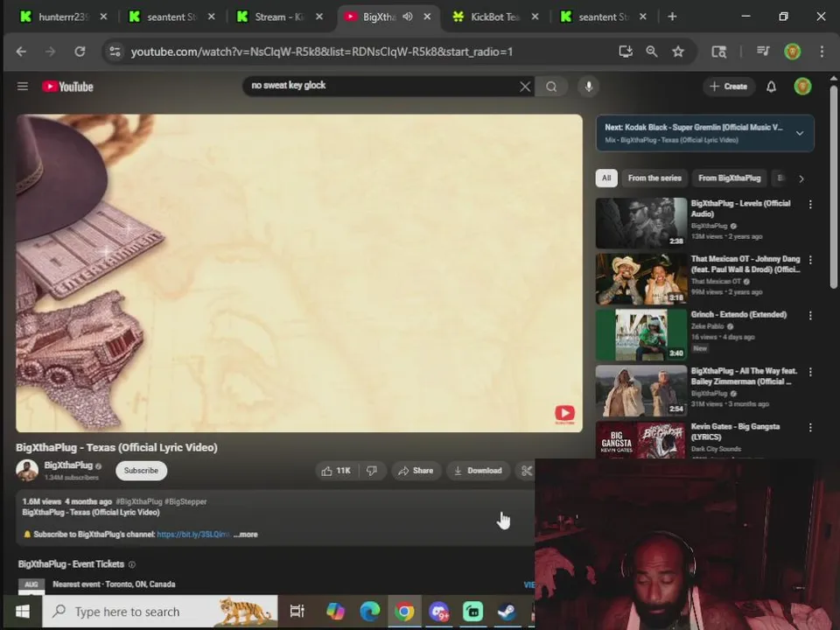840x630 pixels.
Task: Open the Google Lens search icon
Action: (x=719, y=52)
